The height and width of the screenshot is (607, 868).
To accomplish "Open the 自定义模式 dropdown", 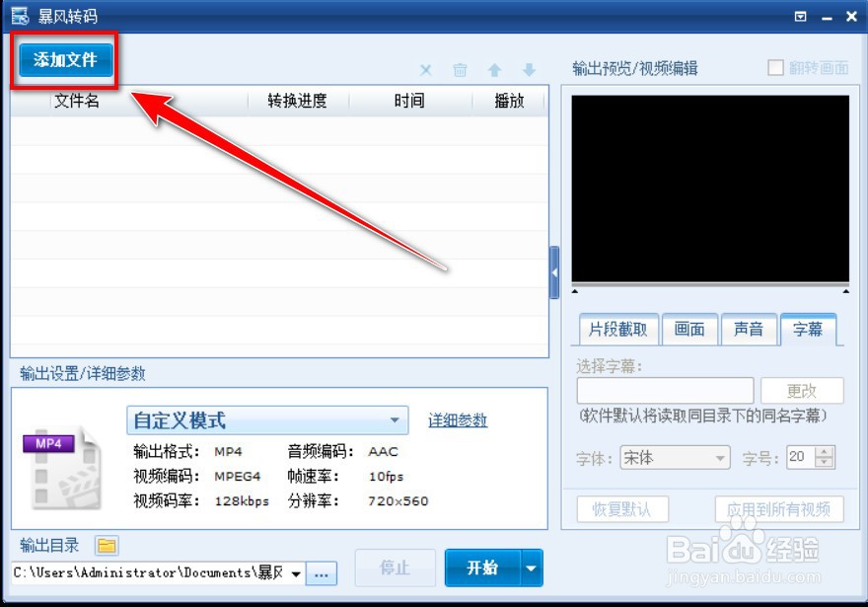I will click(267, 420).
